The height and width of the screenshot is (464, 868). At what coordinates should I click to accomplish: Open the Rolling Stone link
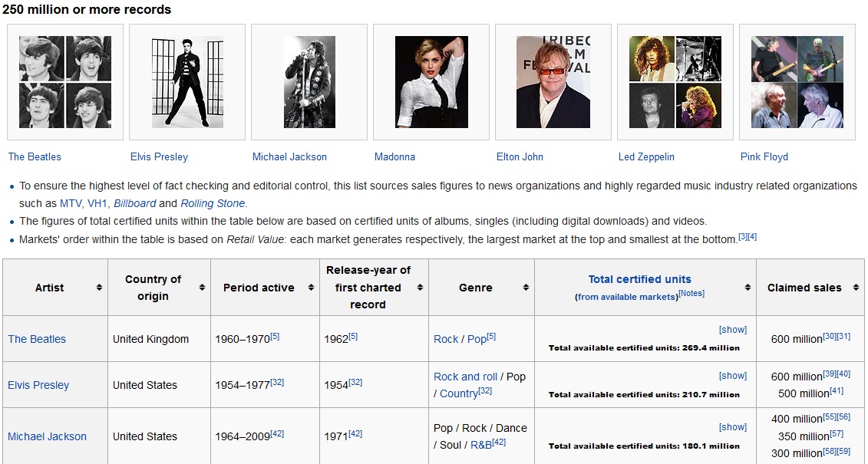[x=213, y=203]
